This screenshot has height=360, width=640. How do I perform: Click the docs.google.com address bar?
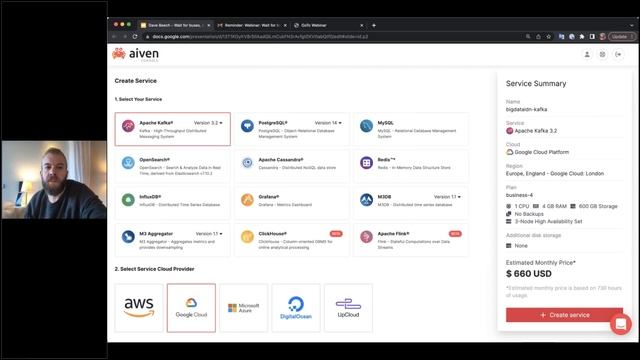pyautogui.click(x=260, y=37)
